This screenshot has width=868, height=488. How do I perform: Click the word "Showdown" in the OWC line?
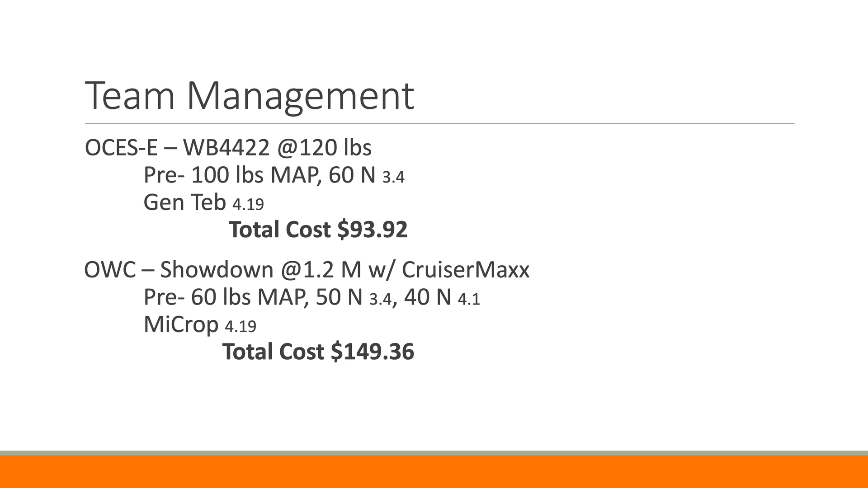pyautogui.click(x=217, y=270)
